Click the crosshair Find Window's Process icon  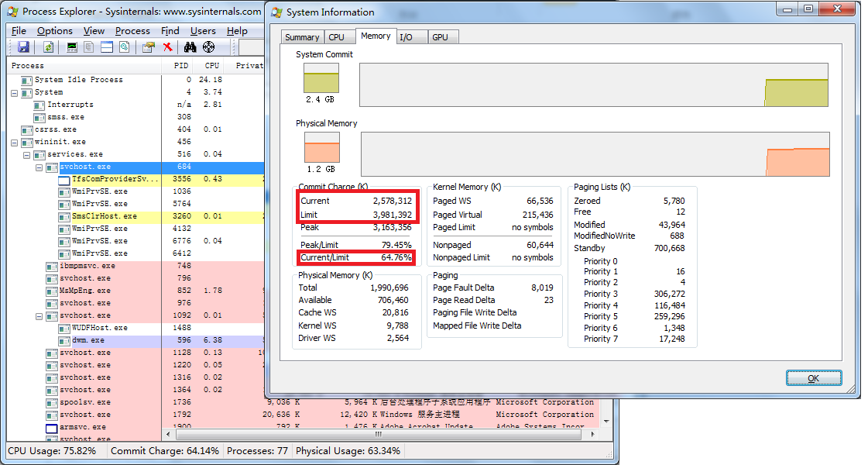coord(209,47)
